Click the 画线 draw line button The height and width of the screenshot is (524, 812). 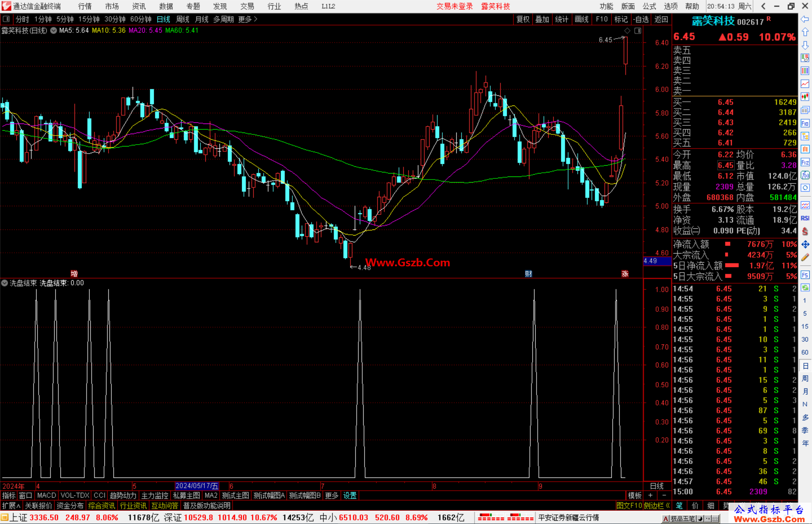click(582, 19)
